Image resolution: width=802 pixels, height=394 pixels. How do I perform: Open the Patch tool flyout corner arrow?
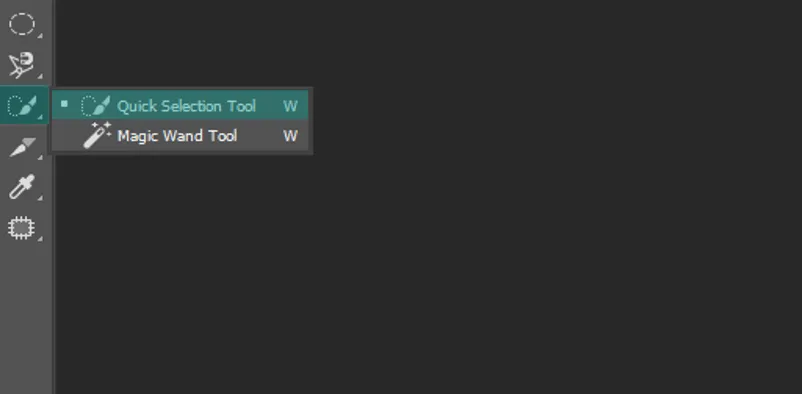[x=40, y=238]
